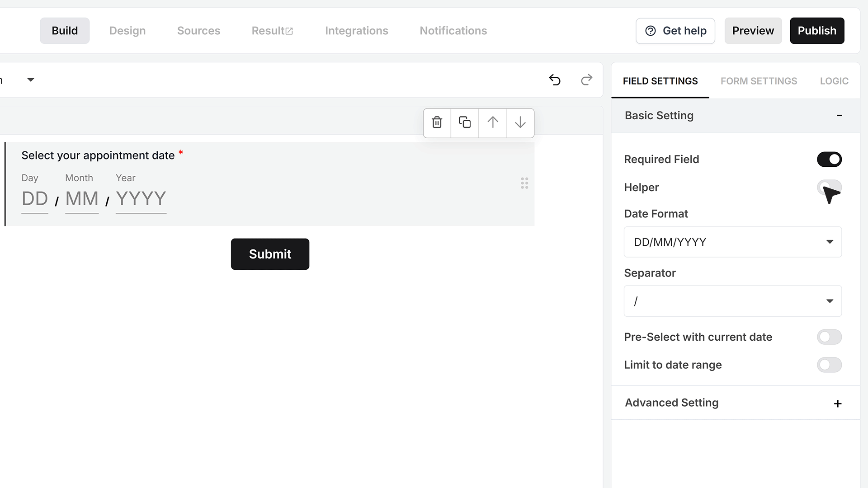Click the Publish button
This screenshot has width=868, height=488.
pos(817,31)
